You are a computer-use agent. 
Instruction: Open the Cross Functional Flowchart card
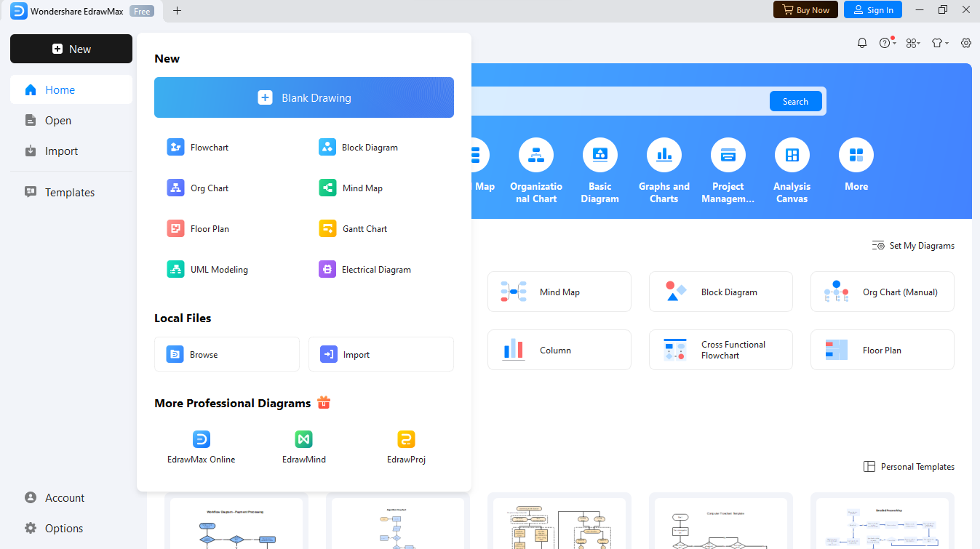point(721,350)
